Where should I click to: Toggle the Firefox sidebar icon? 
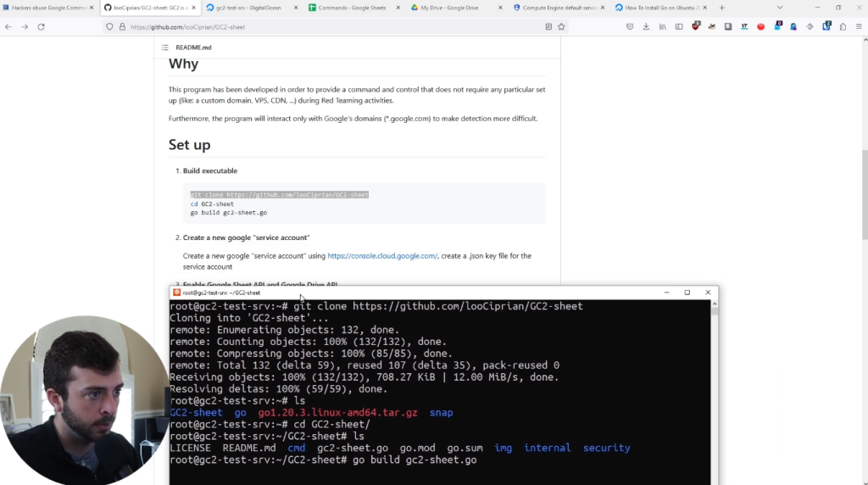tap(679, 26)
